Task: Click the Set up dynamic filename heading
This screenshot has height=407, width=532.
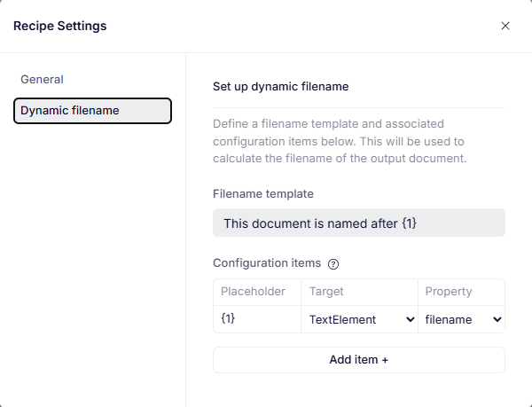Action: (280, 87)
